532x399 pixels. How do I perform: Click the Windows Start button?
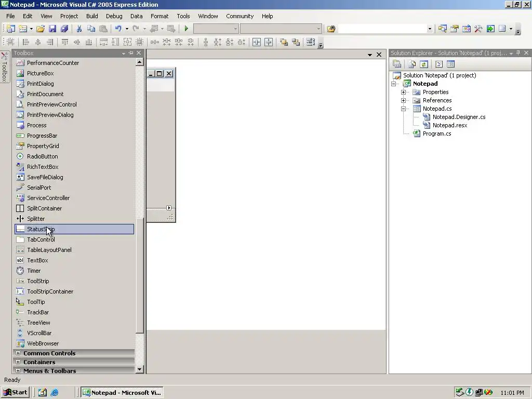click(15, 393)
